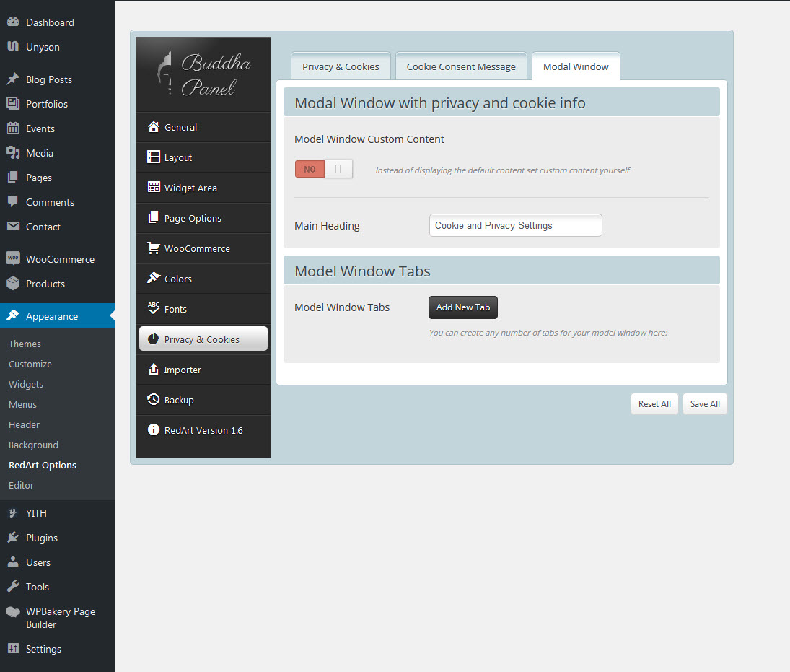790x672 pixels.
Task: Select the Modal Window tab
Action: tap(576, 66)
